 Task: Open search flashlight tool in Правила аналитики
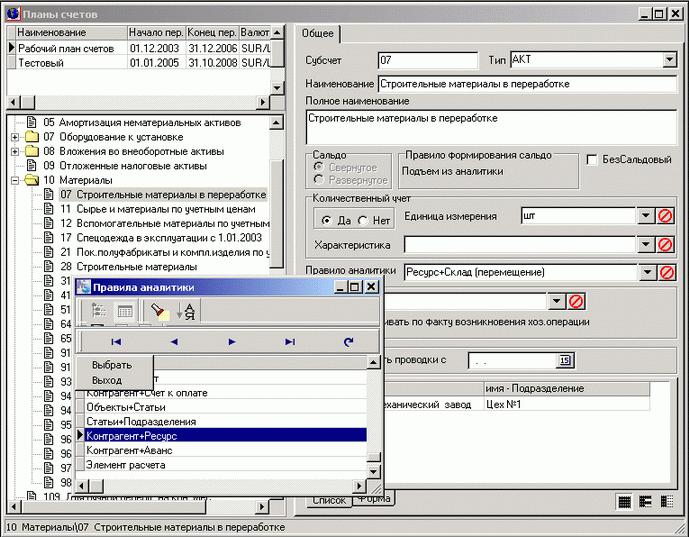click(x=160, y=311)
